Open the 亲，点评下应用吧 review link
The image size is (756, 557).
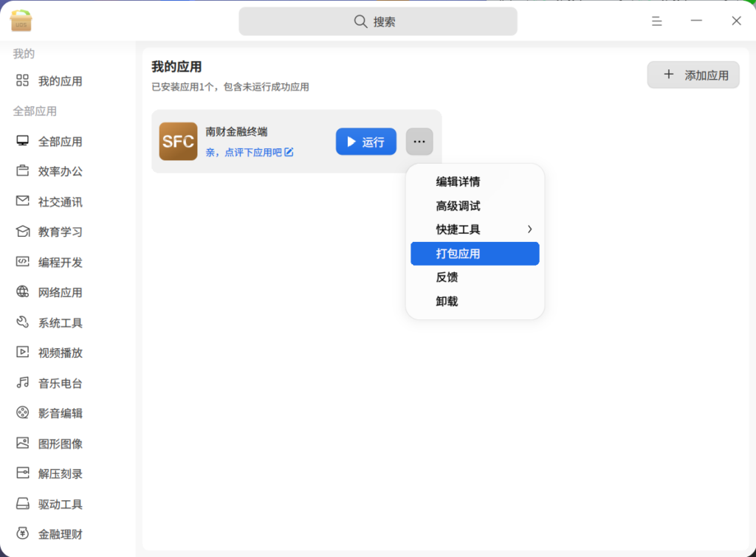(x=244, y=153)
